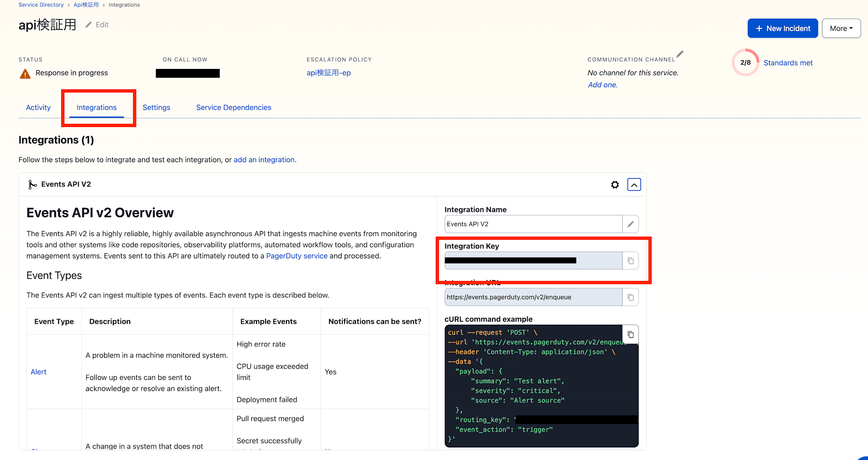Click the 2/8 standards progress circle
868x460 pixels.
745,63
